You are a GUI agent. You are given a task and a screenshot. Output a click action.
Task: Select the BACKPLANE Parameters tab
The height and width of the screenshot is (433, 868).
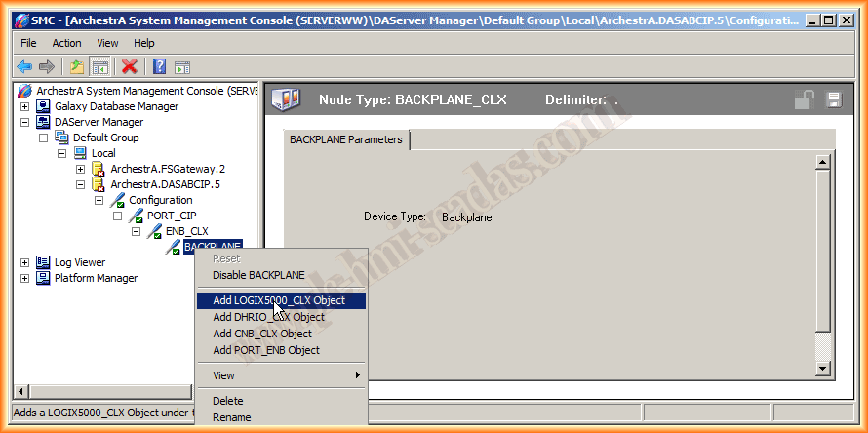coord(345,139)
